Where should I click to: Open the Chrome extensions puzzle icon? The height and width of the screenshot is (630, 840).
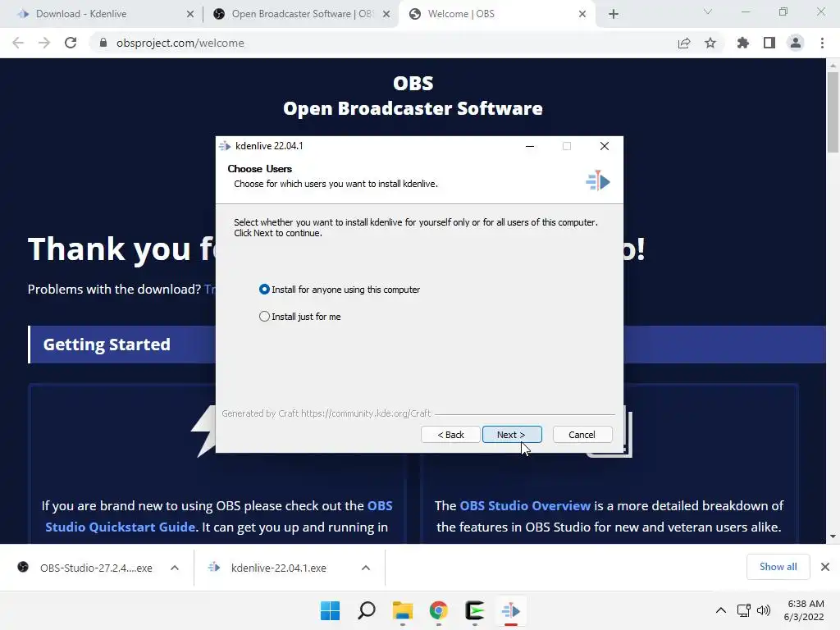pyautogui.click(x=743, y=43)
